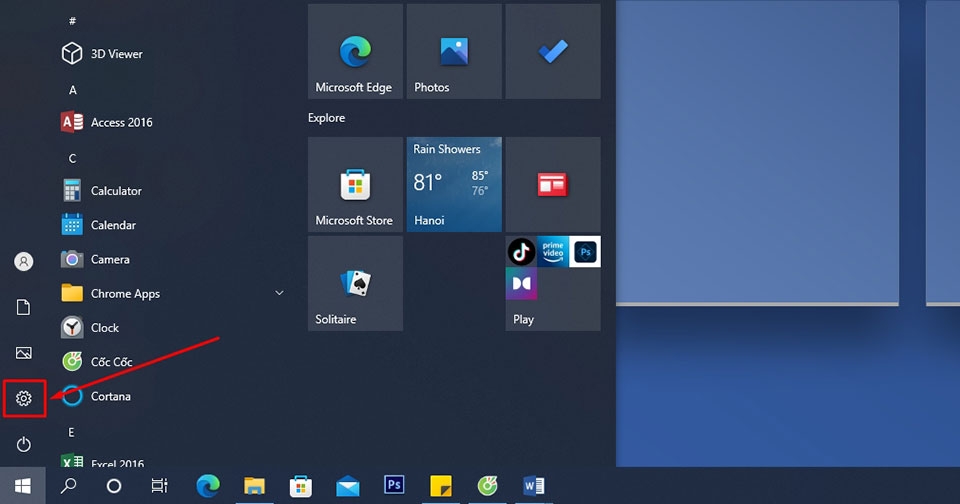The image size is (960, 504).
Task: Click TikTok icon in Play folder
Action: (x=522, y=252)
